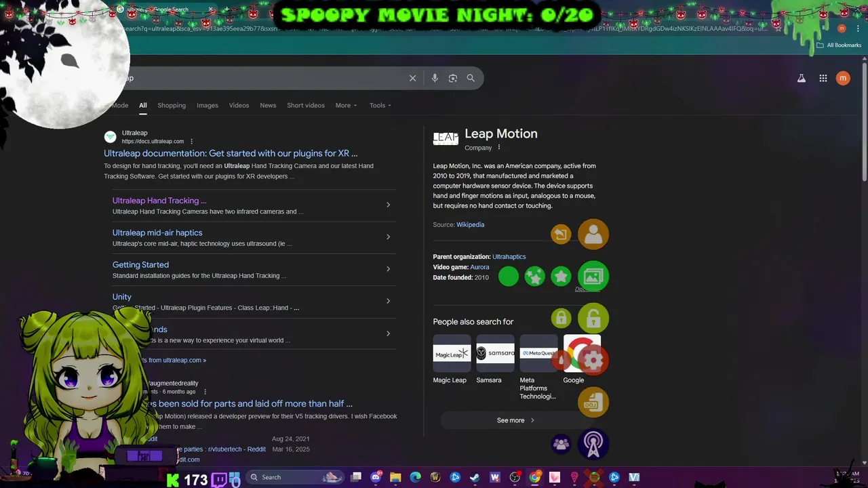Open the Chrome taskbar icon
868x488 pixels.
click(x=534, y=477)
